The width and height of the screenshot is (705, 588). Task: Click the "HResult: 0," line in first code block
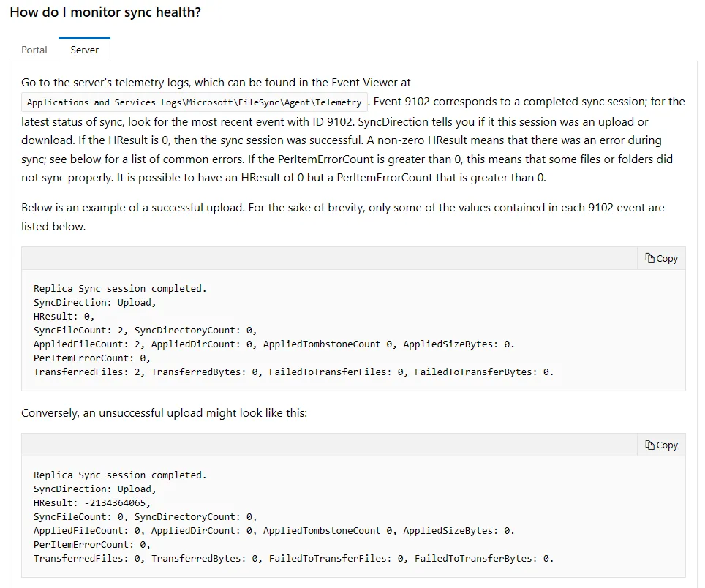pyautogui.click(x=64, y=316)
